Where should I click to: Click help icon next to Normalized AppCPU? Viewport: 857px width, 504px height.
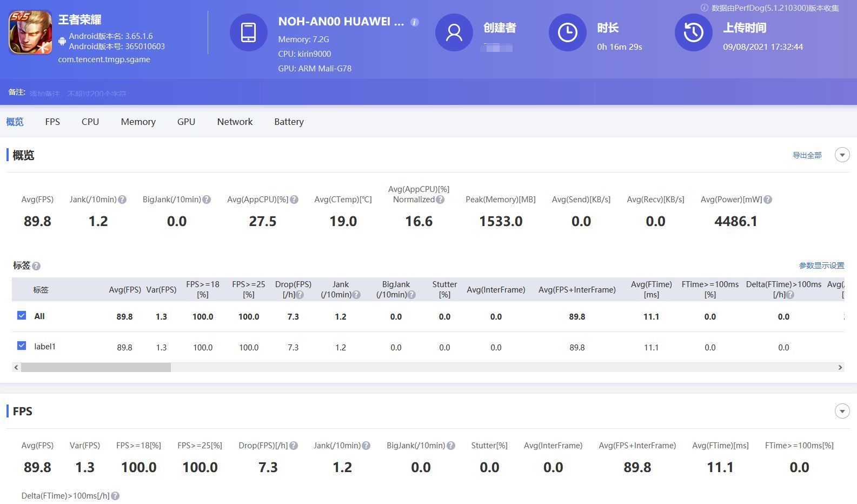(x=440, y=200)
